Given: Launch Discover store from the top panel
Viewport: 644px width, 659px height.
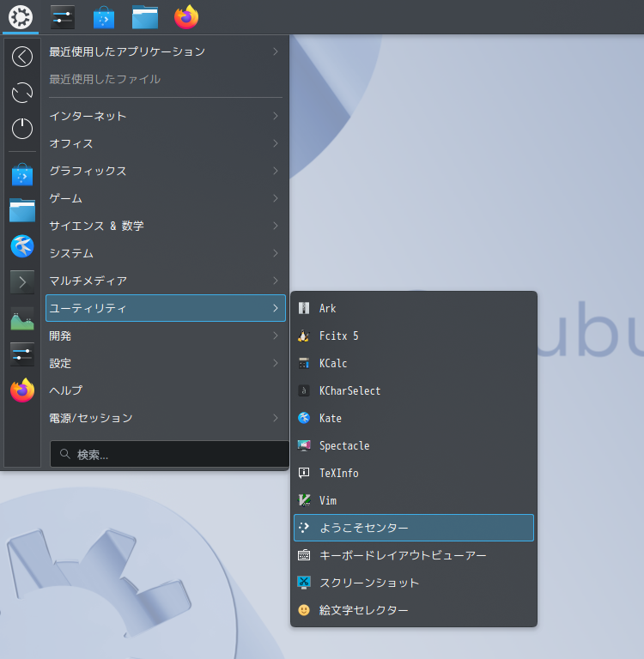Looking at the screenshot, I should click(104, 17).
